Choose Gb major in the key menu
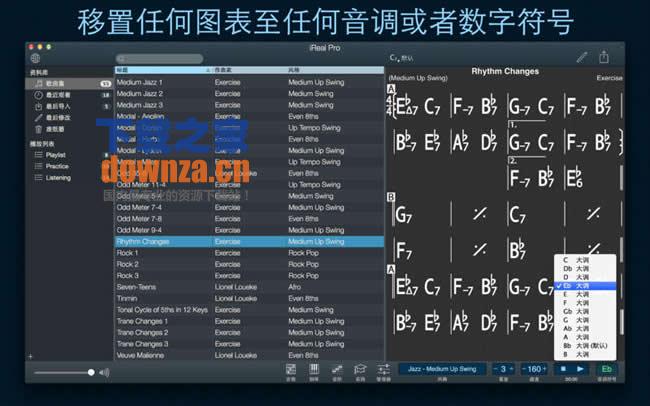 pos(585,311)
